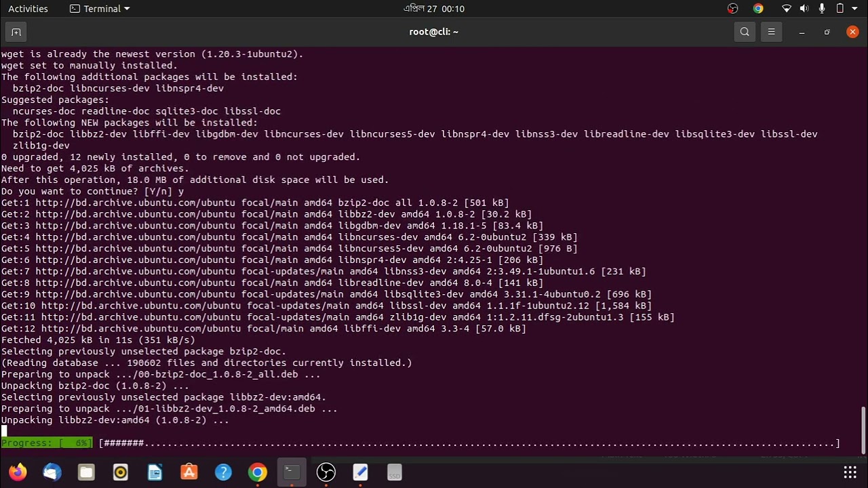The width and height of the screenshot is (868, 488).
Task: Click the Get:3 libgdbm-dev download line
Action: coord(272,226)
